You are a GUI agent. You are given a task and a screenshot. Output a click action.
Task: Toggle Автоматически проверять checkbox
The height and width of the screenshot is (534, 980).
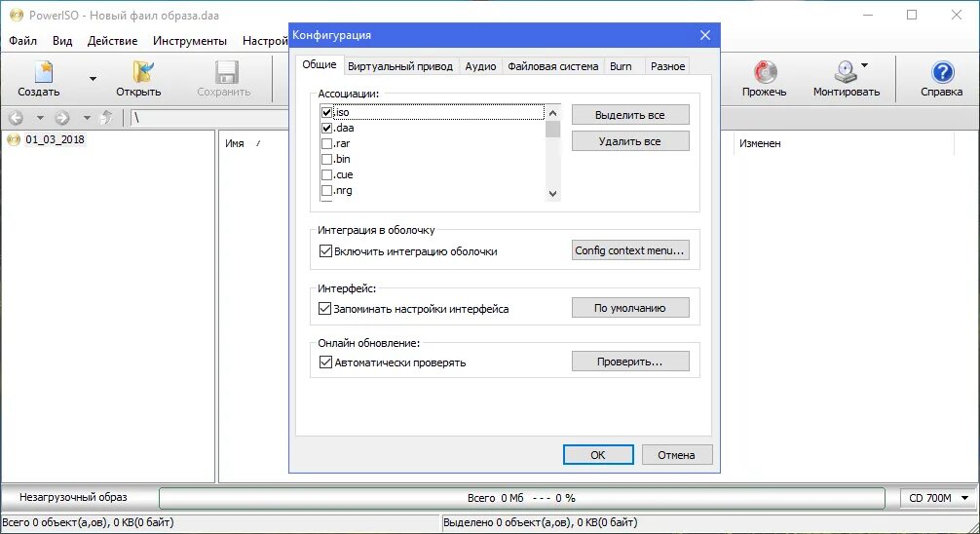click(325, 362)
